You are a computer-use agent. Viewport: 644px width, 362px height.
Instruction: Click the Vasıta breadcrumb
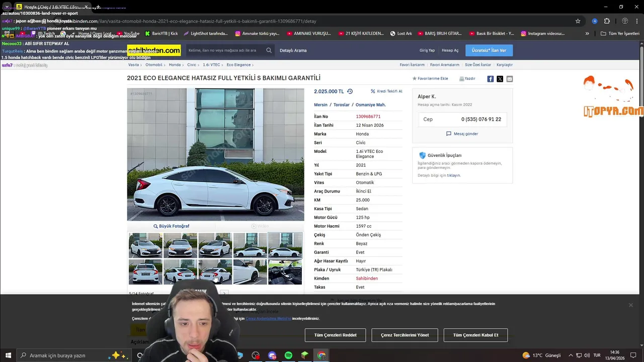pos(133,65)
